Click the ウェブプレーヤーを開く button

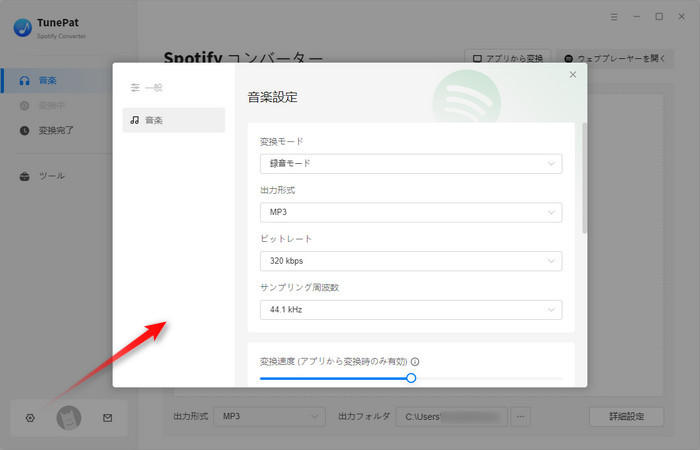point(615,58)
